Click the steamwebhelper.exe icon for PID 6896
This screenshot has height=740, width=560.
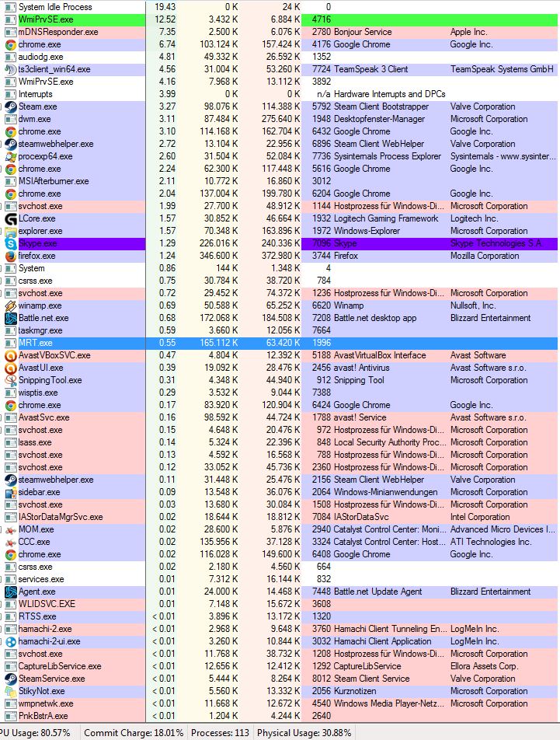10,144
